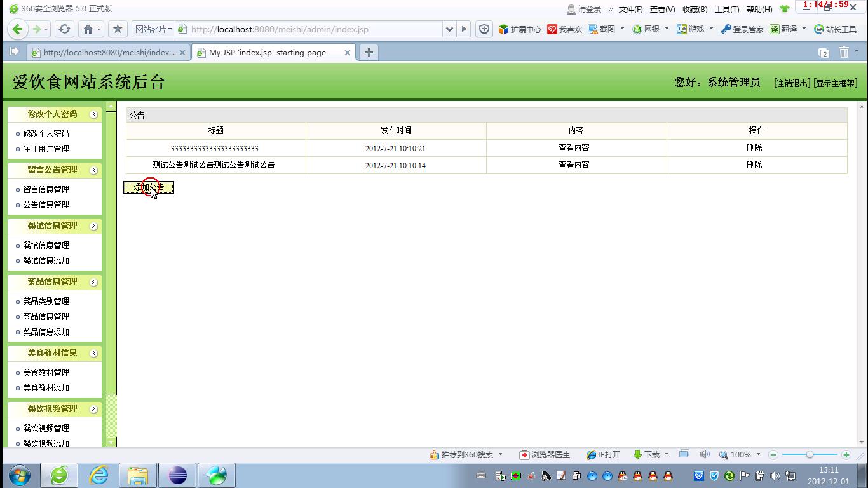Click 推荐到360搜索 in status bar

pyautogui.click(x=462, y=454)
